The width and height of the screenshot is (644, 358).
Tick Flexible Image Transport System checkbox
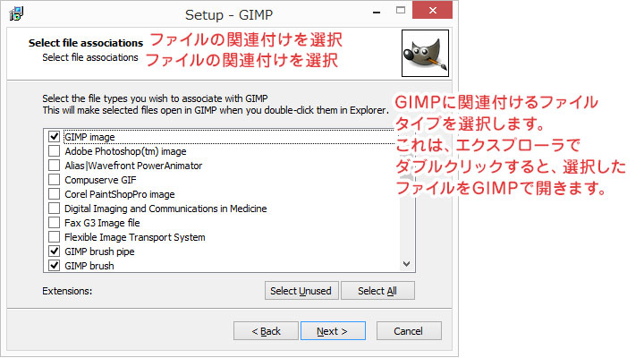(55, 237)
